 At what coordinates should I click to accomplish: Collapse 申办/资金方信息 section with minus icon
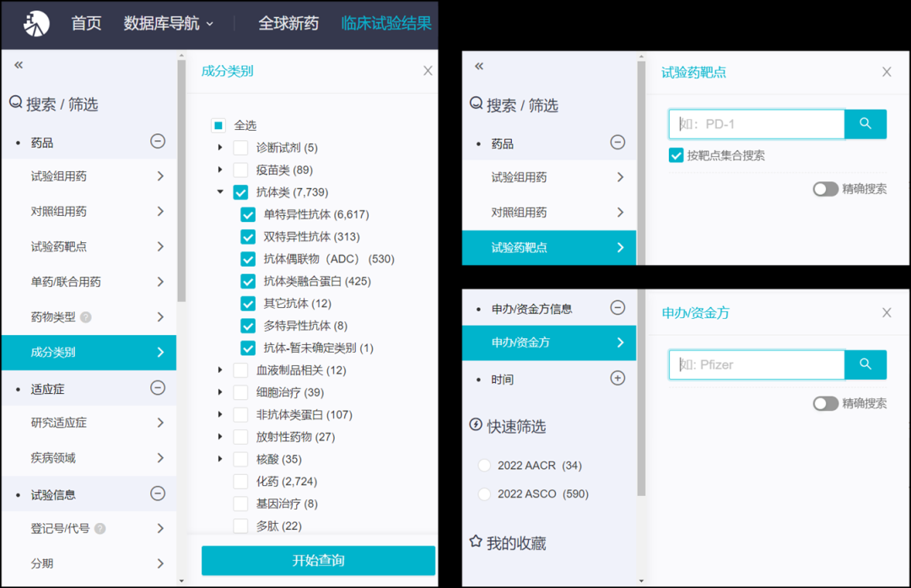[x=617, y=307]
